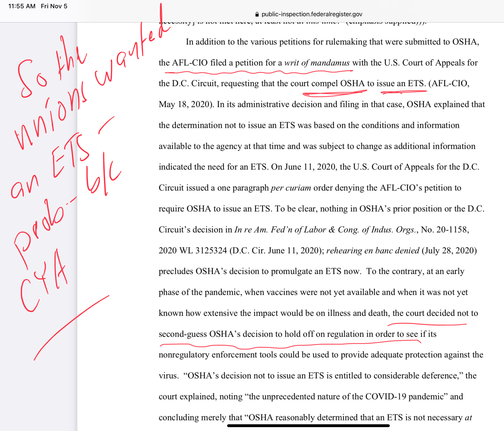Tap the italic case name 'In re Am. Fed'n of Labor'
Screen dimensions: 504x431
(280, 230)
